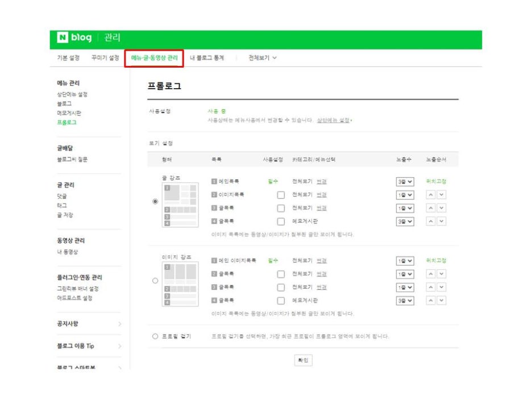Click the 이미지 강조 layout thumbnail

(180, 284)
